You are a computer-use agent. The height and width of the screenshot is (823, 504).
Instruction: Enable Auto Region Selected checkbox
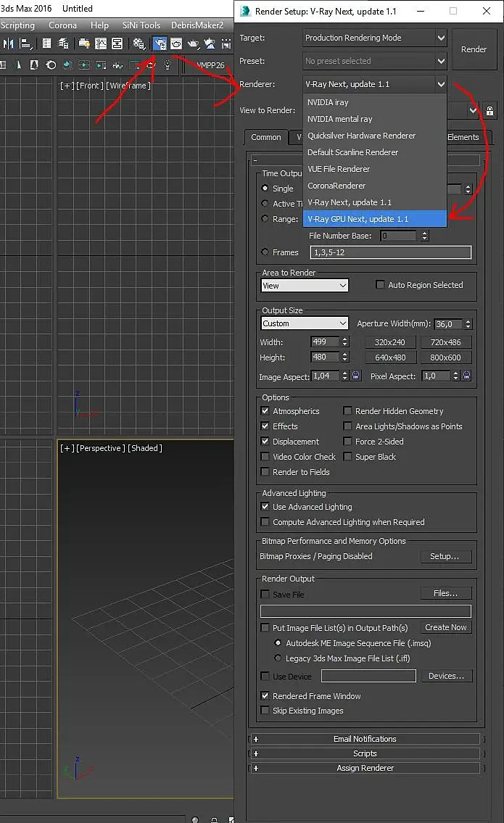coord(380,284)
